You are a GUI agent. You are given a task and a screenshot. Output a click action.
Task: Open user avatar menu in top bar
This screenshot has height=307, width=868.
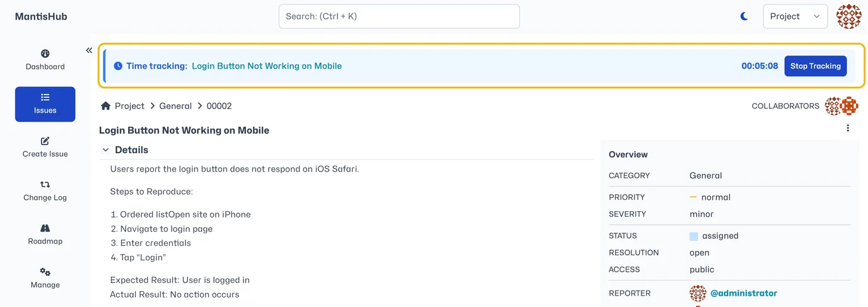(848, 16)
